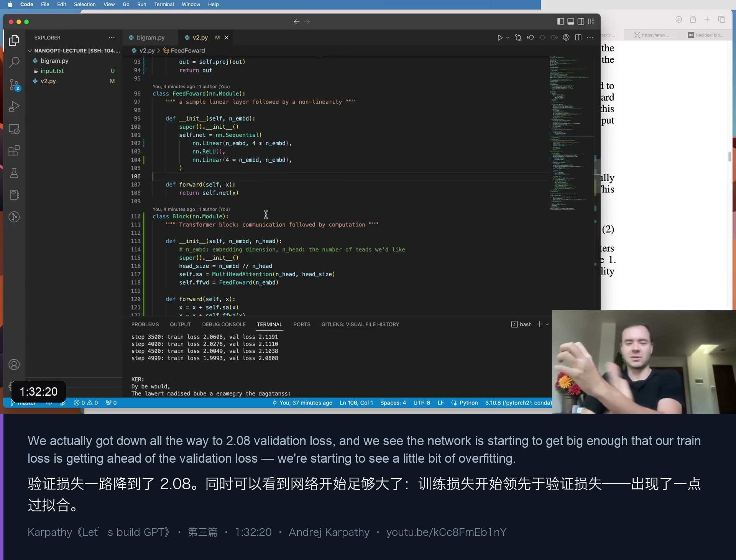The height and width of the screenshot is (560, 736).
Task: Click the compare changes icon in editor toolbar
Action: pyautogui.click(x=518, y=38)
